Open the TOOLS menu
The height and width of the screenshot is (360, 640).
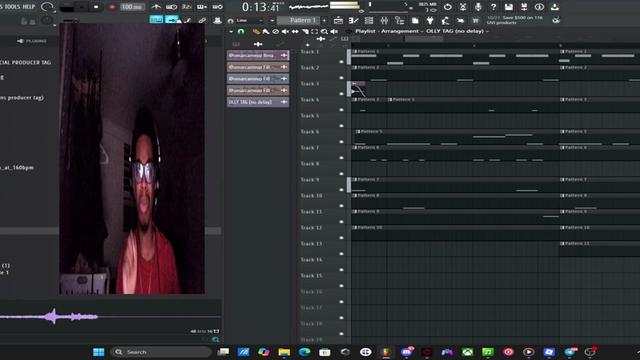12,7
